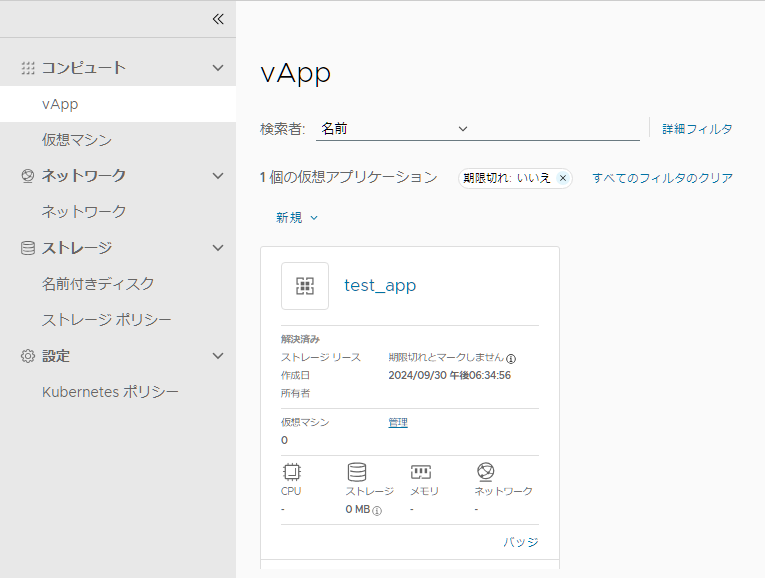Click the test_app vApp card icon
Image resolution: width=765 pixels, height=578 pixels.
point(305,286)
